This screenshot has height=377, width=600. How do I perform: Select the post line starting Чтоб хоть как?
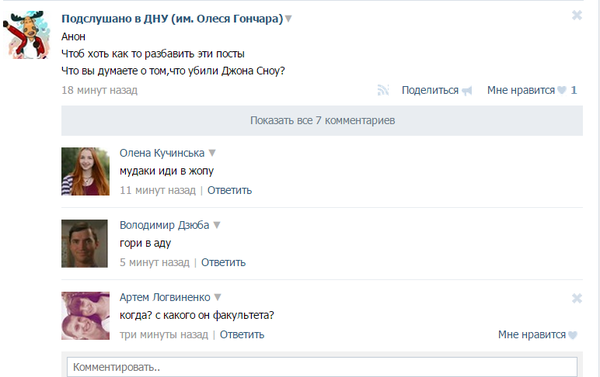pos(153,54)
